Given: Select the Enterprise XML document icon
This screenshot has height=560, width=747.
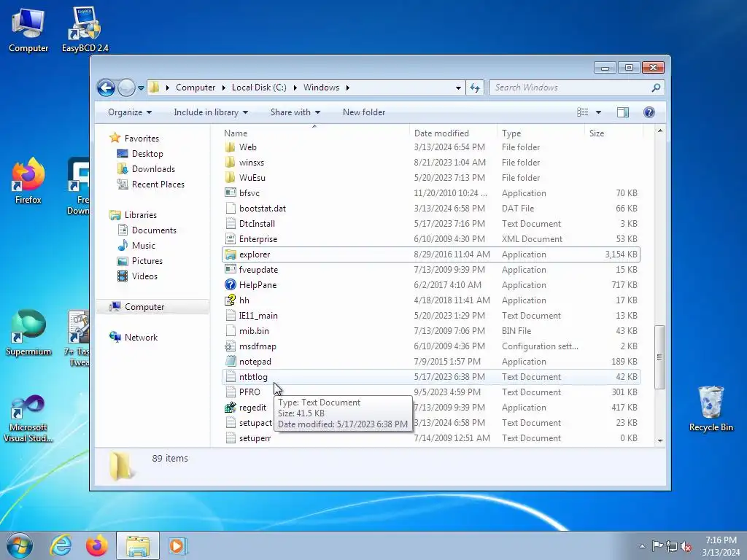Looking at the screenshot, I should (x=230, y=239).
